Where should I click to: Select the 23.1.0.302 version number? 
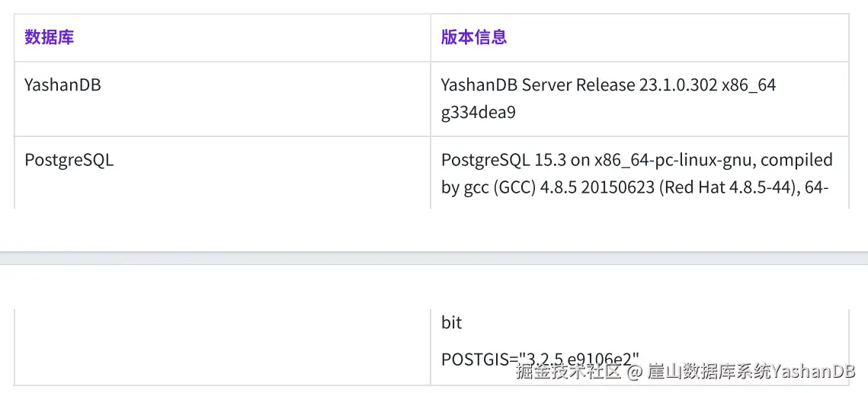pyautogui.click(x=679, y=85)
